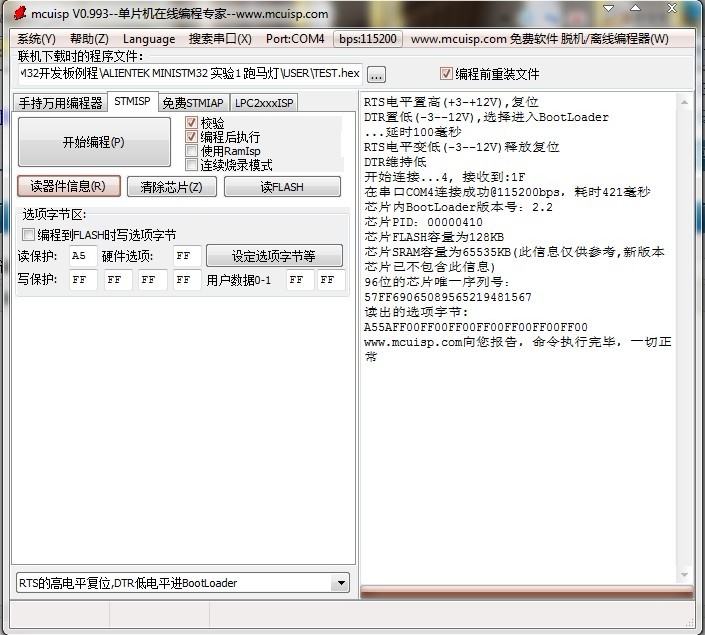Screen dimensions: 705x635
Task: Click the window roll-up triangle icon
Action: pyautogui.click(x=635, y=8)
